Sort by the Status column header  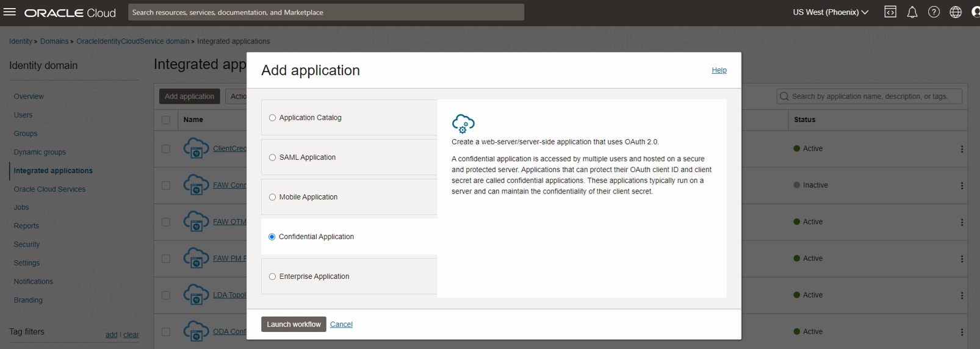tap(805, 120)
